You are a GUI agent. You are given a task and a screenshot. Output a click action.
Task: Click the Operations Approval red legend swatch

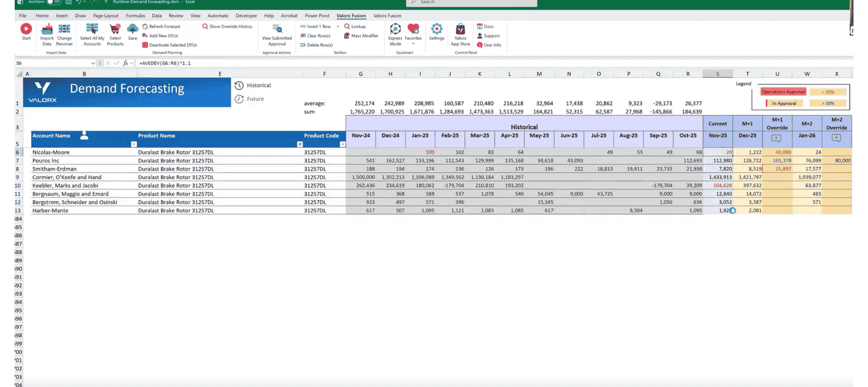(783, 92)
